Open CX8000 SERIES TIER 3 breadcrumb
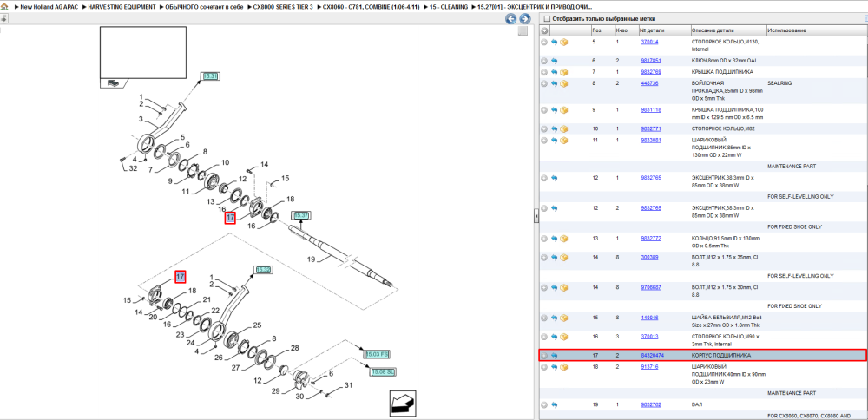868x420 pixels. pos(283,7)
